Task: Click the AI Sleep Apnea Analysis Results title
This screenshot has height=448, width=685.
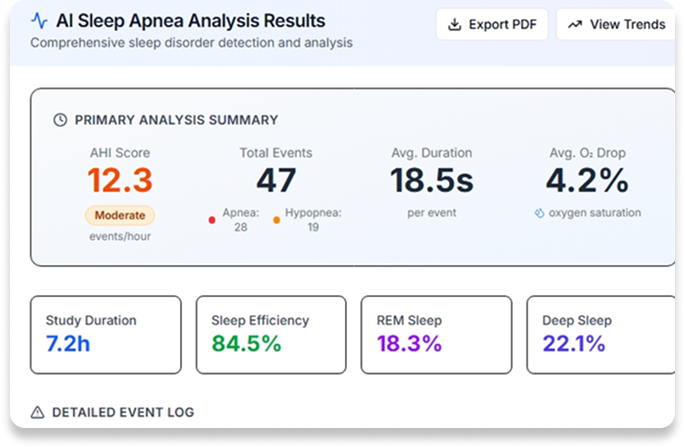Action: click(190, 21)
